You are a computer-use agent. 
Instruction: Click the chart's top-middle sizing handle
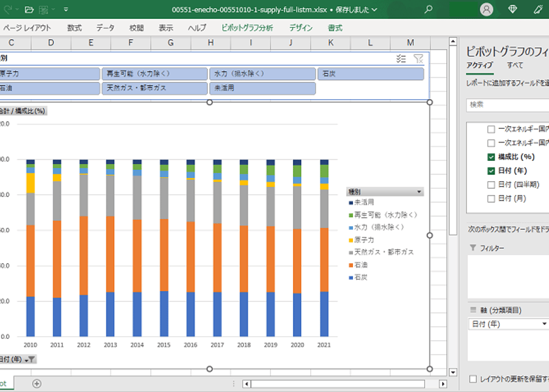click(209, 102)
